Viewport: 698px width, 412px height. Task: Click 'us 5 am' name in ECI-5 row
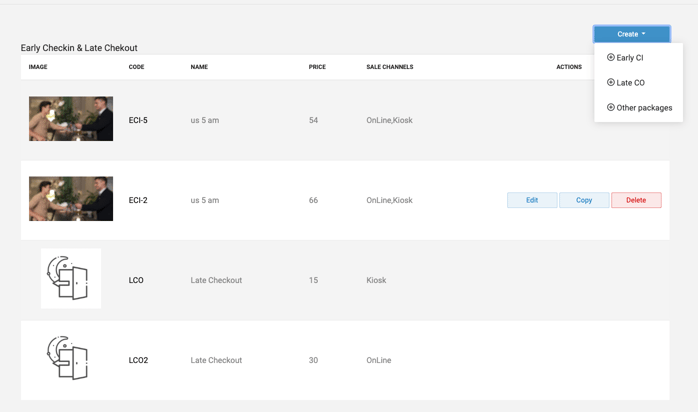(205, 120)
